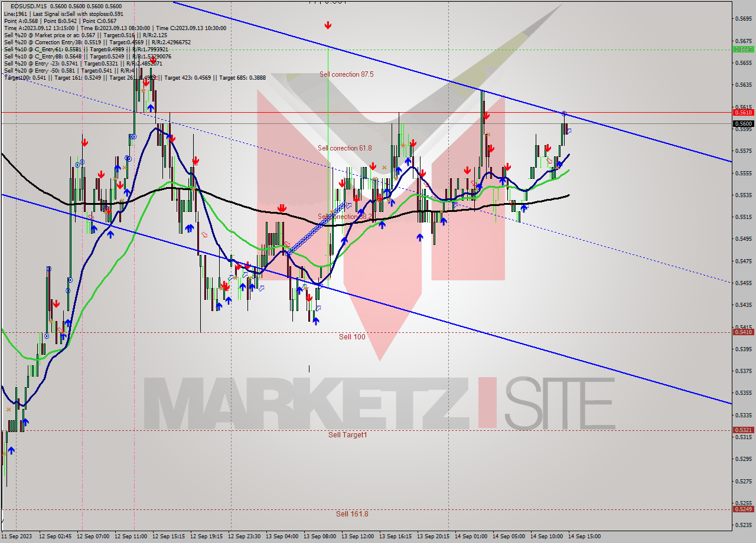The image size is (756, 543).
Task: Click the red 0.5249 price tag
Action: click(743, 509)
